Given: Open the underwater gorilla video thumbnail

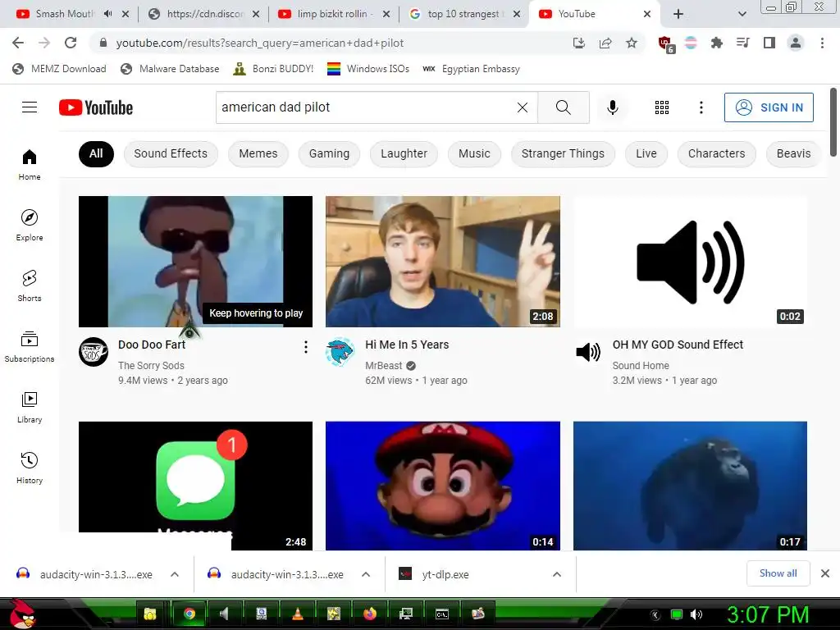Looking at the screenshot, I should (x=690, y=486).
